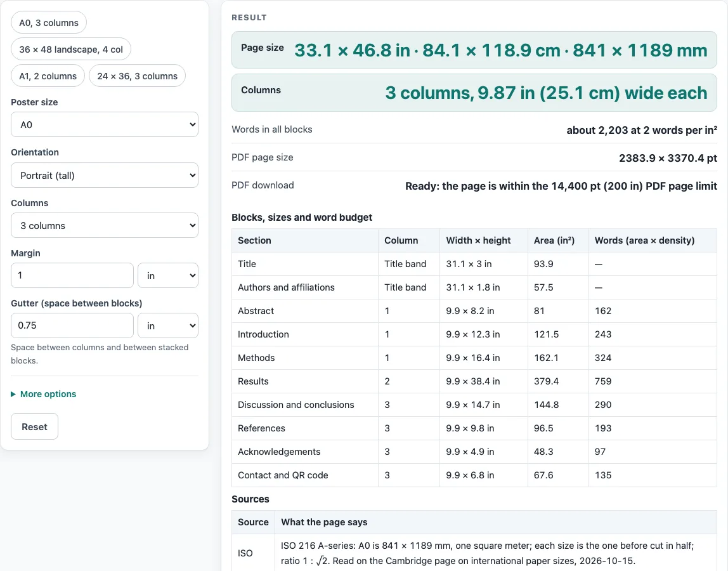Image resolution: width=728 pixels, height=571 pixels.
Task: Select the Contact and QR code row
Action: click(x=474, y=475)
